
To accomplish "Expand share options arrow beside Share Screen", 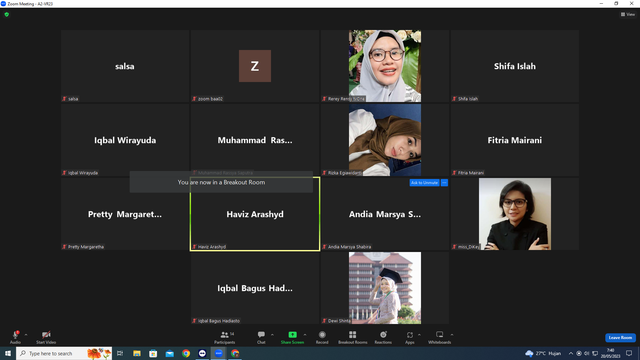I will (x=305, y=335).
